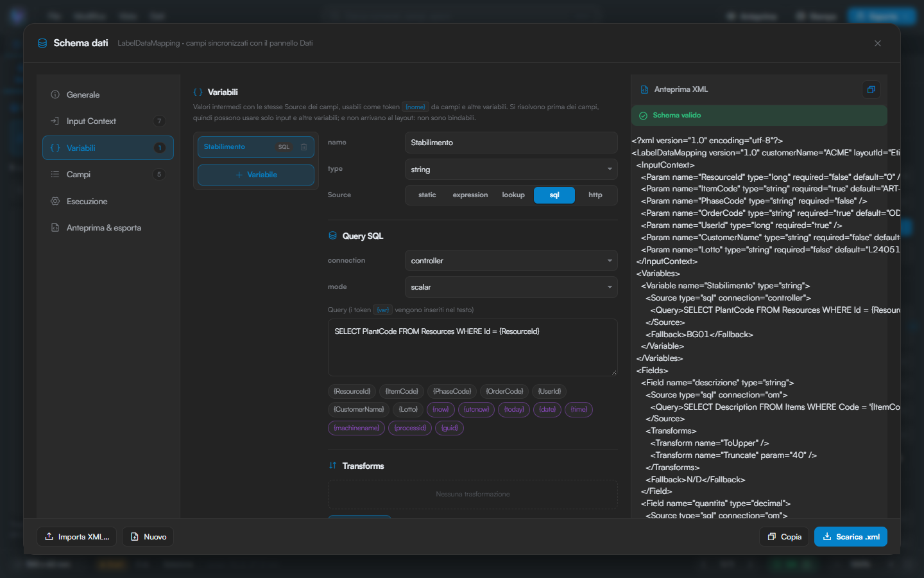Insert the {time} token chip
Viewport: 924px width, 578px height.
[579, 410]
